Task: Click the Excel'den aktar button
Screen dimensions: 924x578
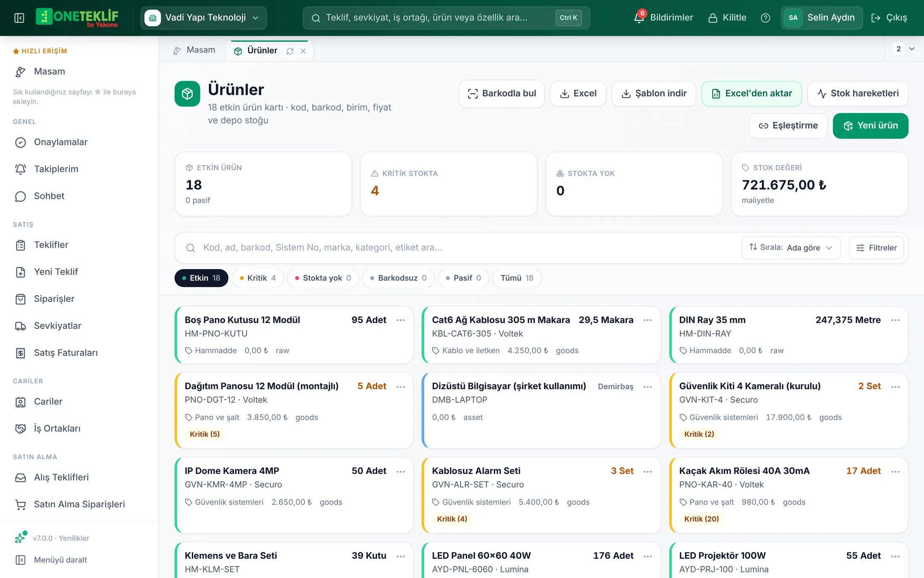Action: click(x=751, y=93)
